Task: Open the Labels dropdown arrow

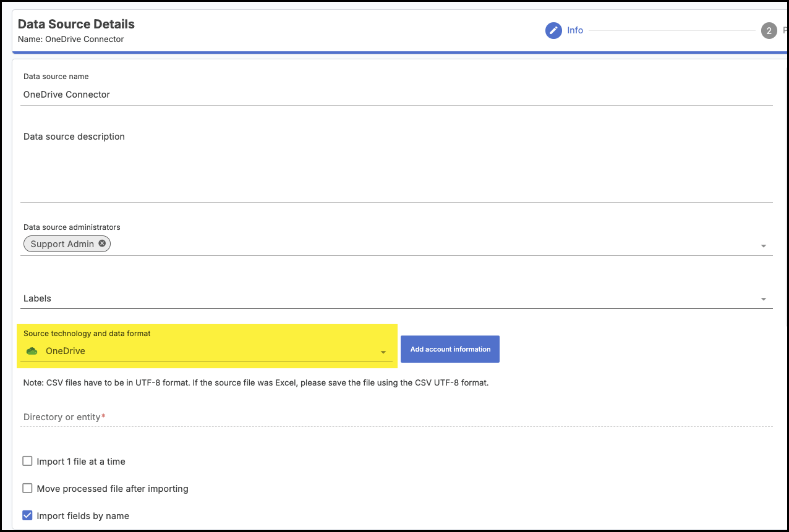Action: click(x=764, y=299)
